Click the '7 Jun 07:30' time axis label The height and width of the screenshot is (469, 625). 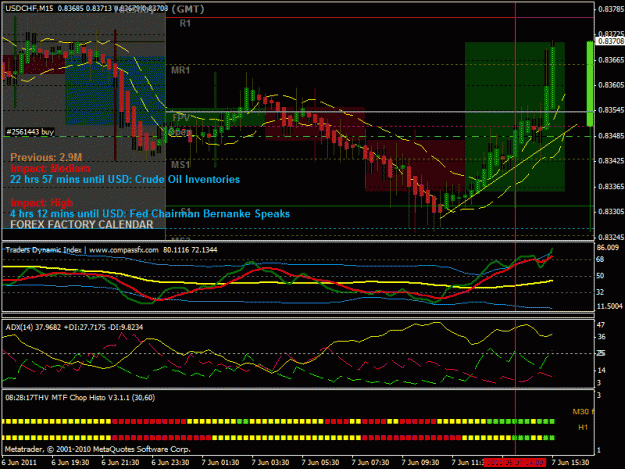pyautogui.click(x=370, y=462)
